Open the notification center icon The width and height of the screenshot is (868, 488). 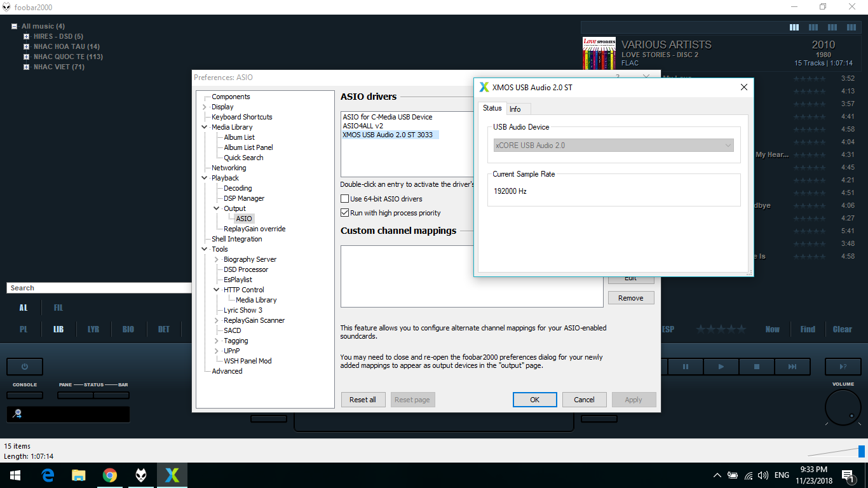(848, 475)
